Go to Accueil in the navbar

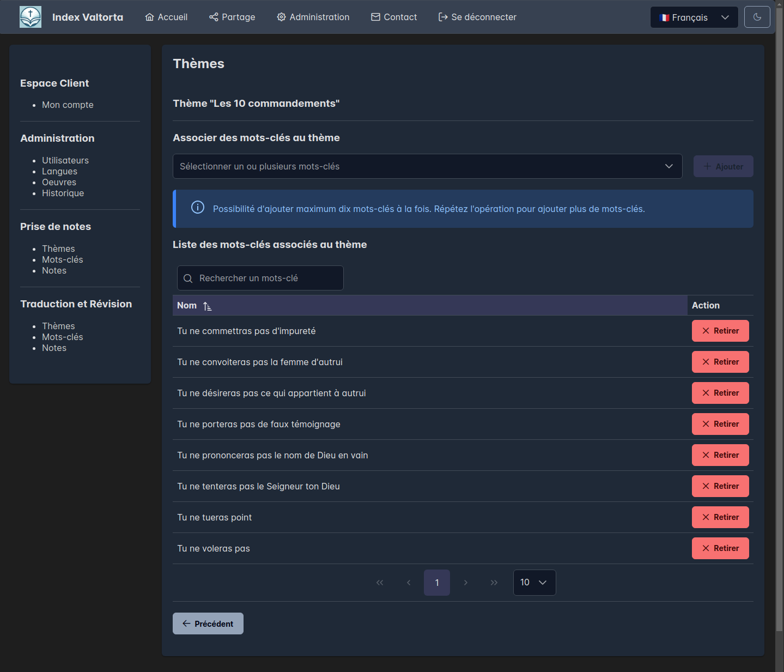(x=166, y=17)
